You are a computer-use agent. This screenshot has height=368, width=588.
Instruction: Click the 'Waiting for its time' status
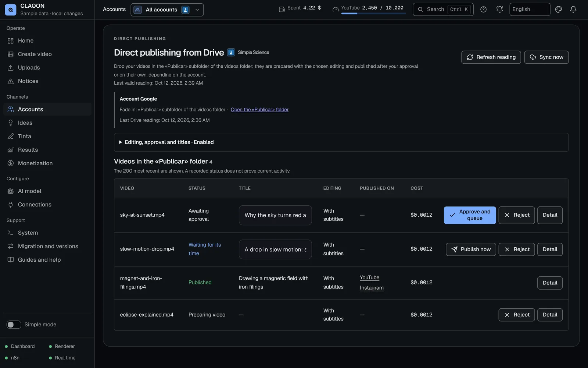[205, 249]
